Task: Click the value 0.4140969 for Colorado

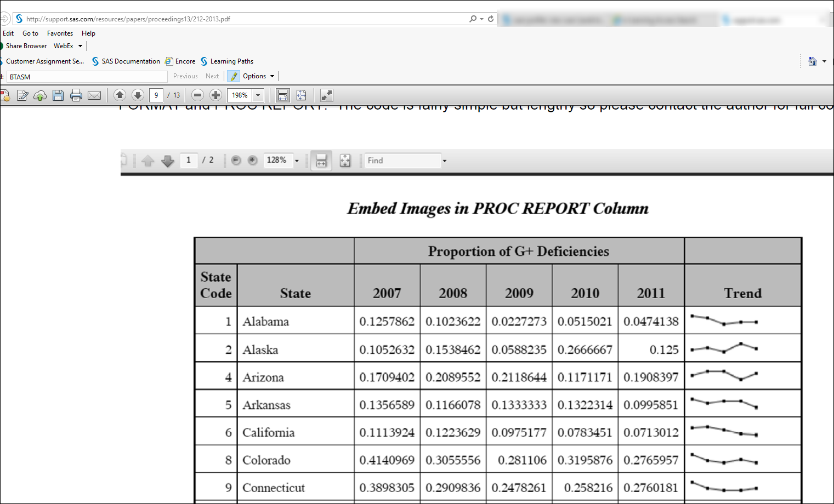Action: click(x=387, y=460)
